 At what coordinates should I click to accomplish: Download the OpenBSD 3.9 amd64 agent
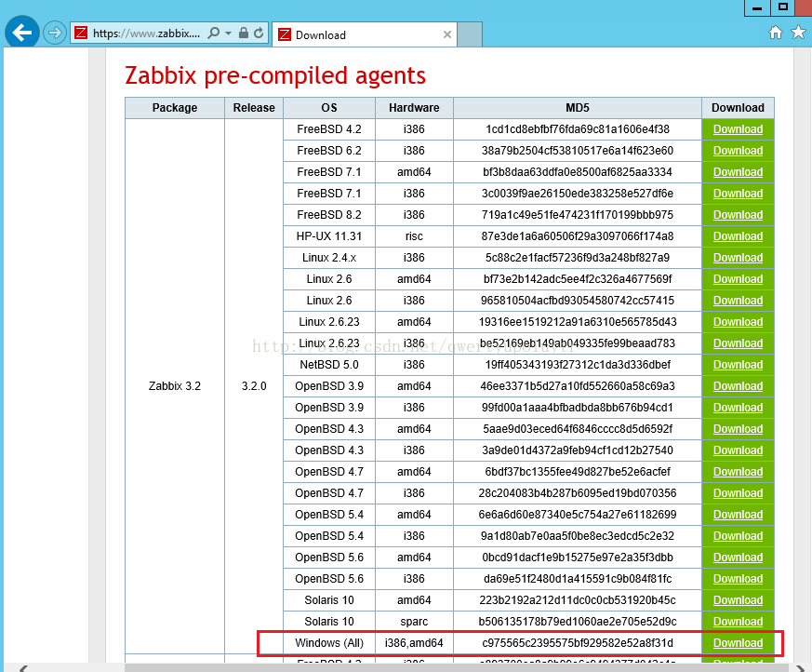[x=738, y=386]
